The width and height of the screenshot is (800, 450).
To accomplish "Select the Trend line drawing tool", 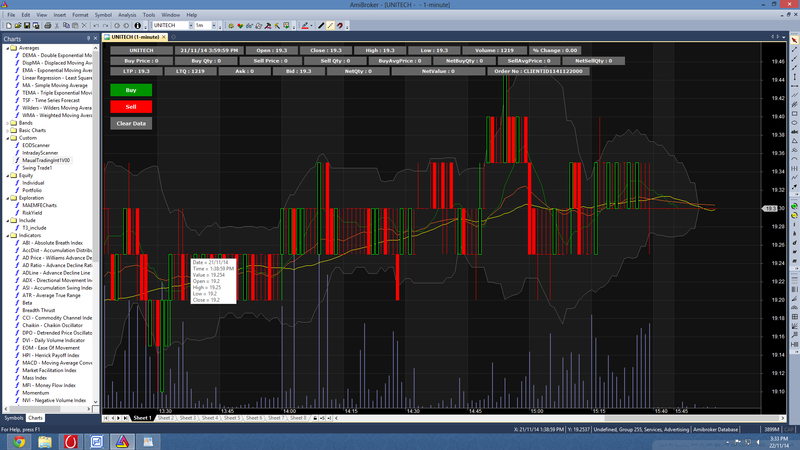I will pyautogui.click(x=794, y=49).
